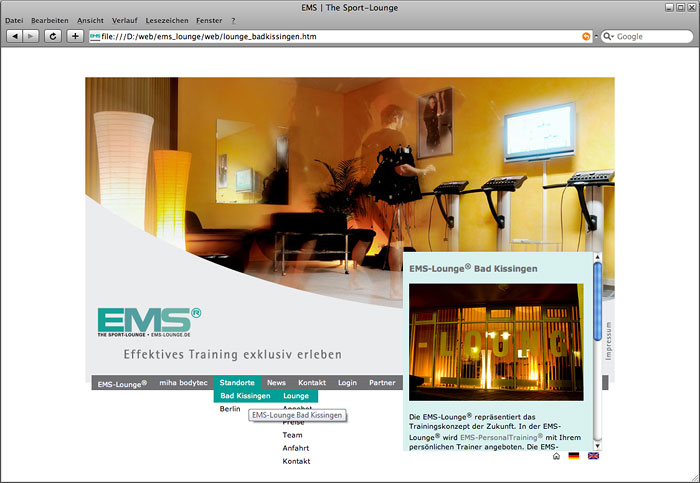This screenshot has height=483, width=700.
Task: Click the panel scrollbar down arrow
Action: coord(597,446)
